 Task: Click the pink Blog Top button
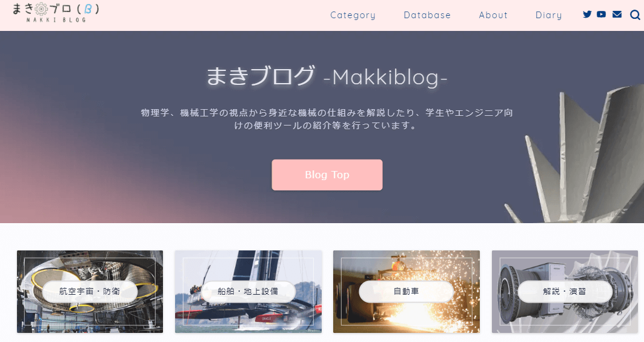click(327, 175)
